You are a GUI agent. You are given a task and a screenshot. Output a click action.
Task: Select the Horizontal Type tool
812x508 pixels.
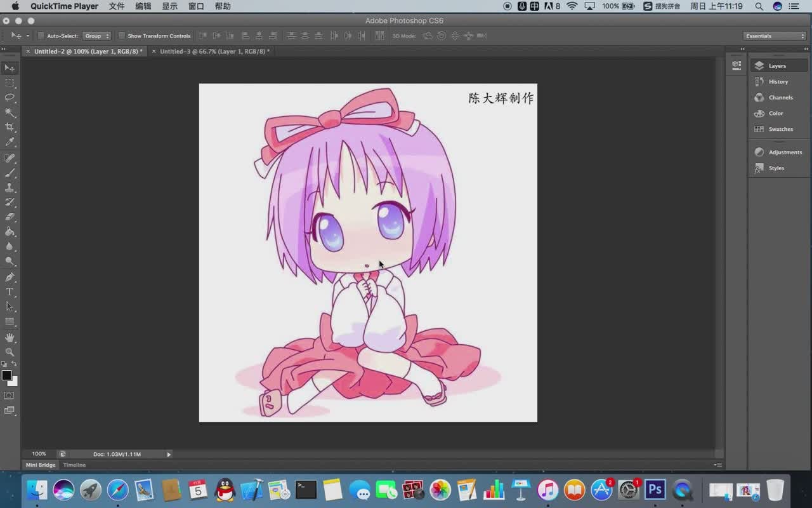point(10,292)
